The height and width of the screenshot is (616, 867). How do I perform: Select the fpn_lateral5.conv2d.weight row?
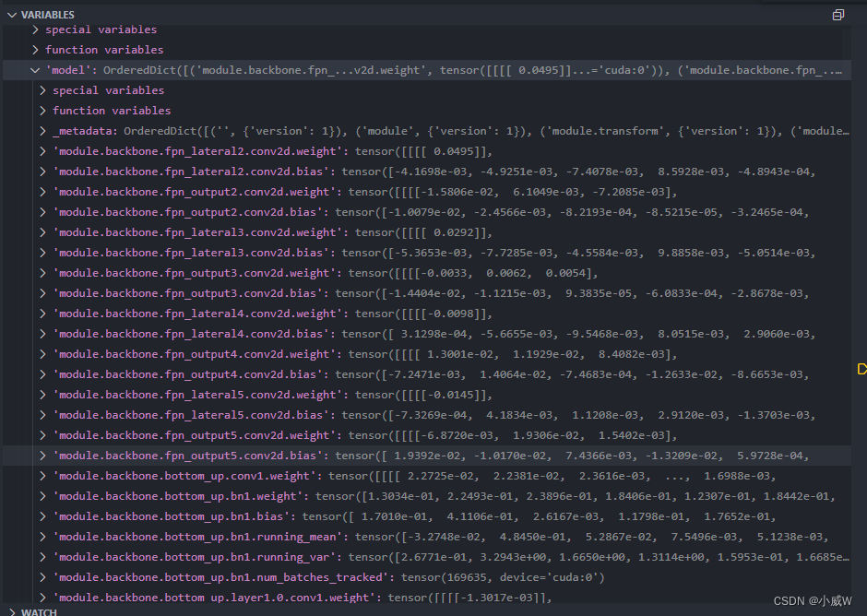click(x=426, y=395)
